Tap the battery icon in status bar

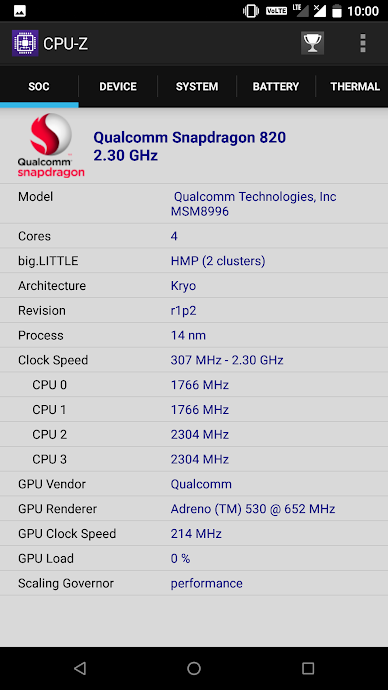point(337,11)
